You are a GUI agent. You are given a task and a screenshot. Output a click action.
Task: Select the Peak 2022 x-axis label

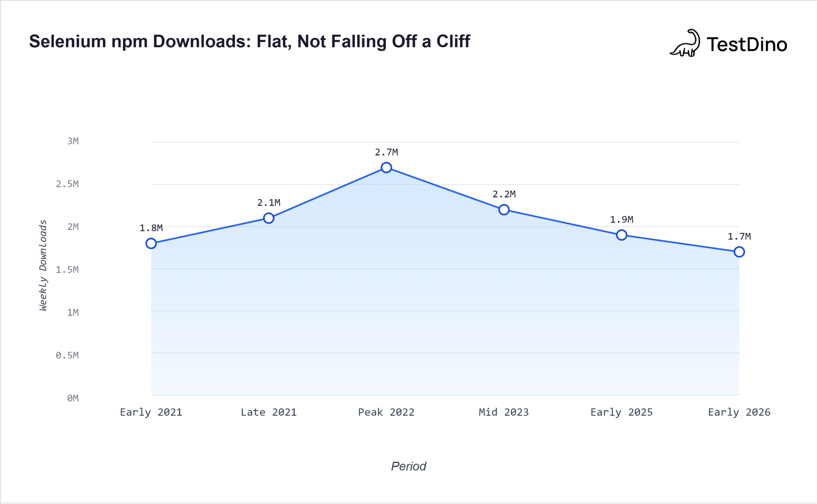tap(386, 412)
